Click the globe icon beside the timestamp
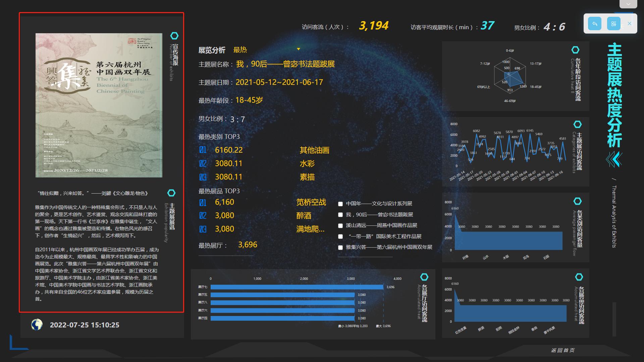The height and width of the screenshot is (362, 644). point(37,325)
